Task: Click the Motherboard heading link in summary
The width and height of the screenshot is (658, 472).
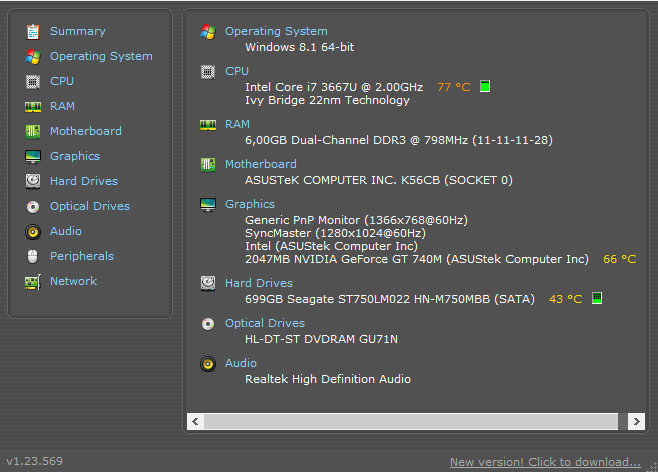Action: coord(261,164)
